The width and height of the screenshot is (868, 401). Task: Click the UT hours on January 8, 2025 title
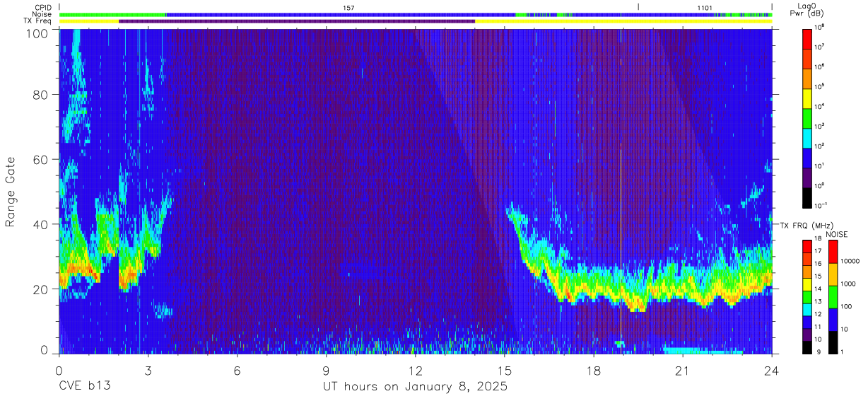pos(415,387)
